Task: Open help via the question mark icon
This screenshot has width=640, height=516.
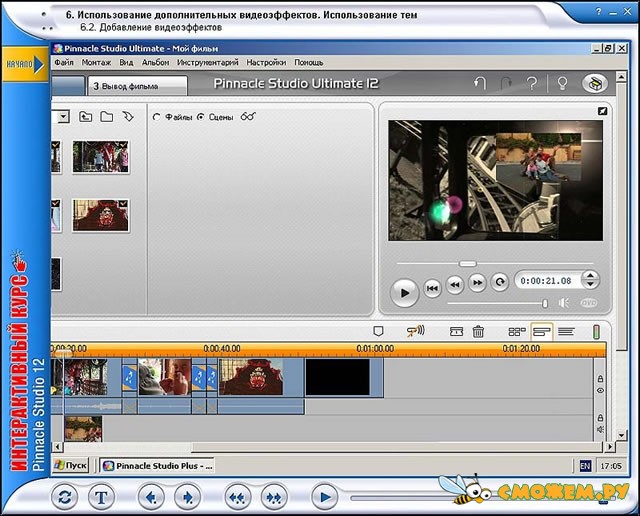Action: (x=532, y=83)
